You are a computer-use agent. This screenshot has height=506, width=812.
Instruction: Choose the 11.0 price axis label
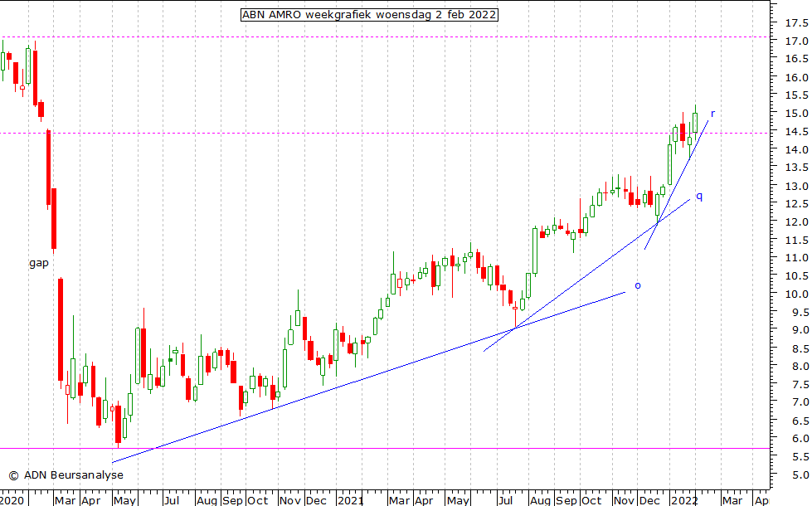click(x=796, y=257)
